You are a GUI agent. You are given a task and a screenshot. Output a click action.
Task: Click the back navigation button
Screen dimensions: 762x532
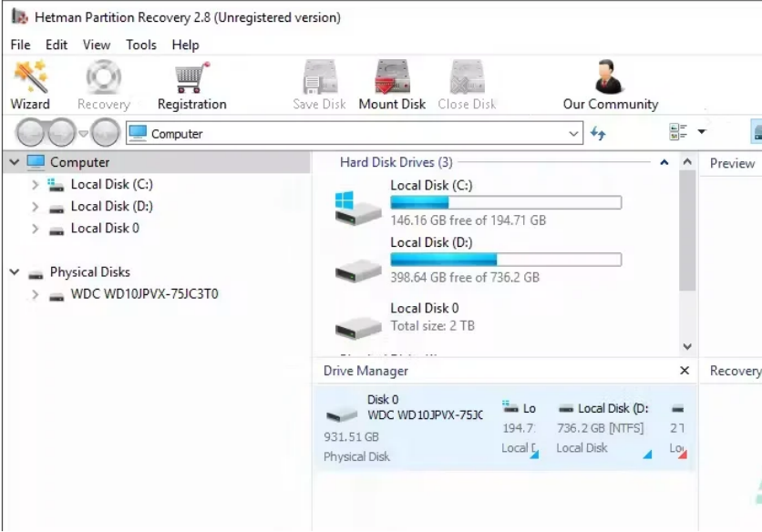(x=31, y=133)
